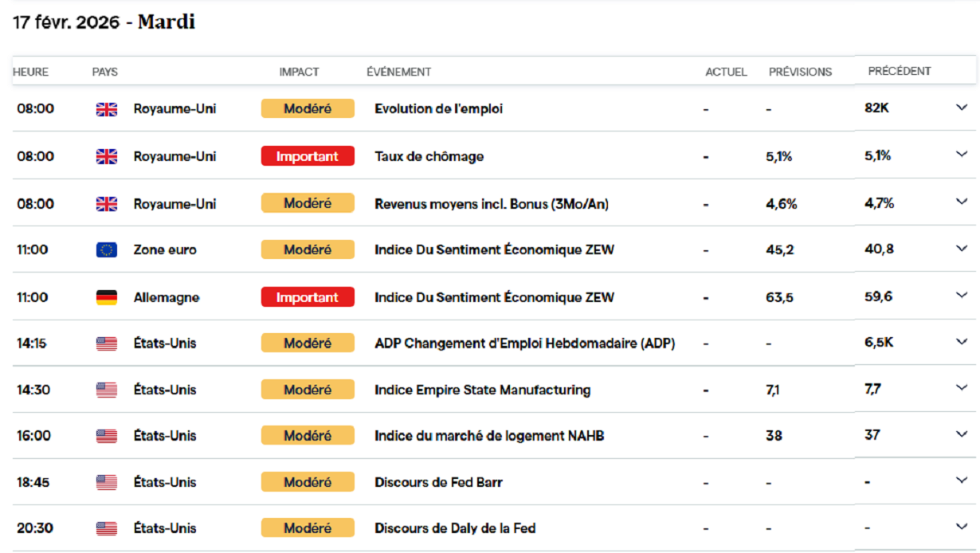Click the UK flag beside Evolution de l'emploi
The image size is (980, 553).
(106, 109)
